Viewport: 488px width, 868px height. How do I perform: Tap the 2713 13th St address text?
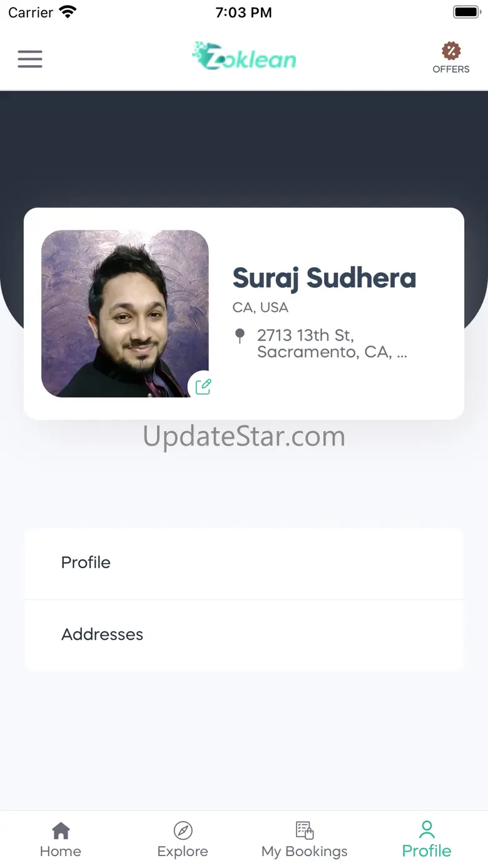pos(332,344)
